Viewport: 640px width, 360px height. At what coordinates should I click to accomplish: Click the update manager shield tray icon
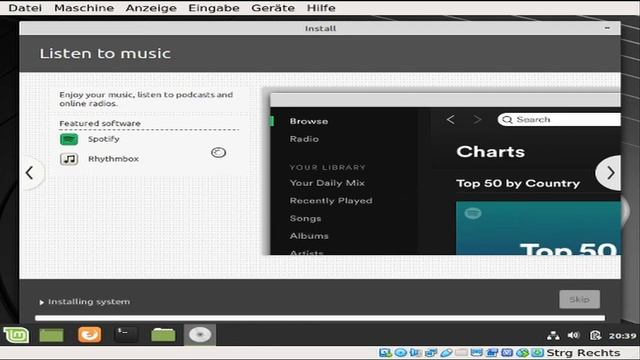pos(595,336)
